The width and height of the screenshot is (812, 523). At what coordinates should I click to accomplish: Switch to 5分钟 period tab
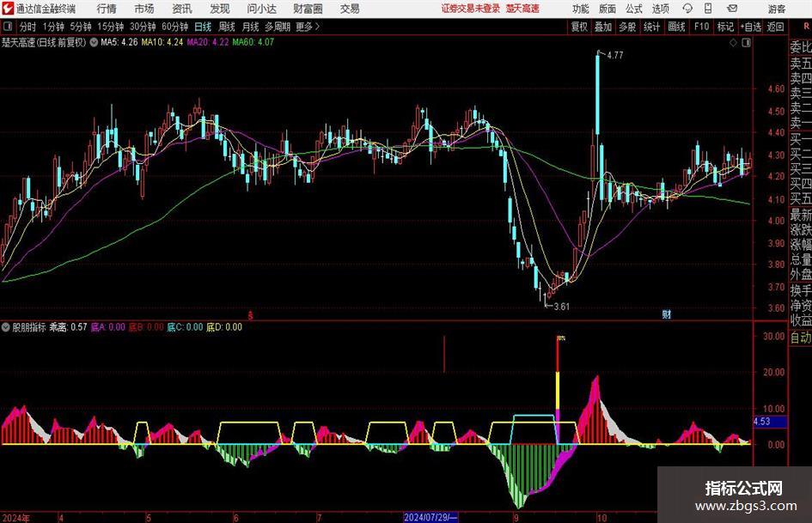(x=81, y=27)
